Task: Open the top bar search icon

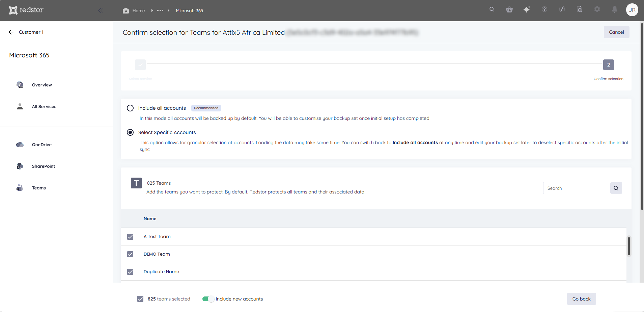Action: (492, 9)
